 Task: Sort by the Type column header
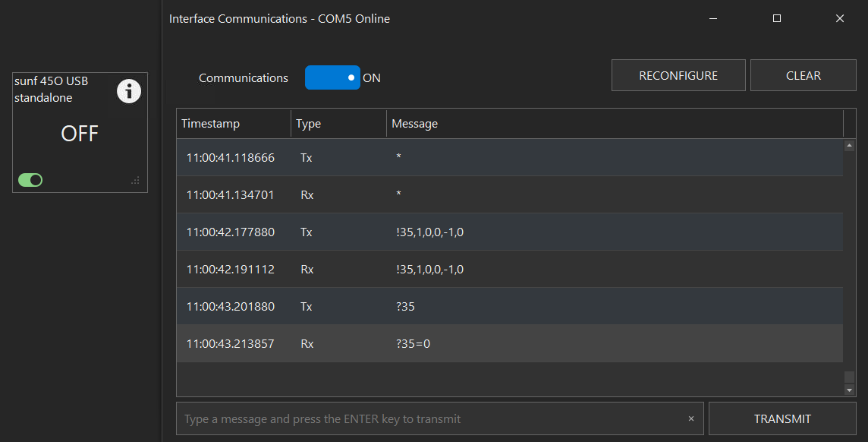338,124
